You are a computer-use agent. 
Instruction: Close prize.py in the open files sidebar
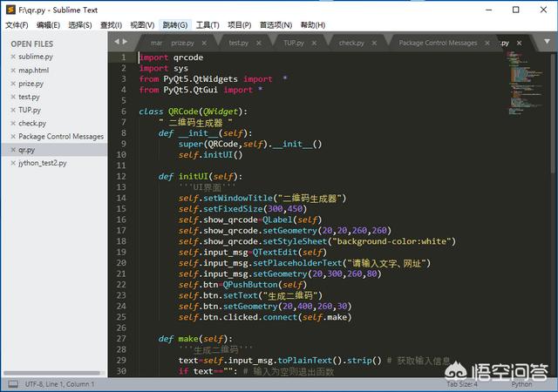[13, 84]
